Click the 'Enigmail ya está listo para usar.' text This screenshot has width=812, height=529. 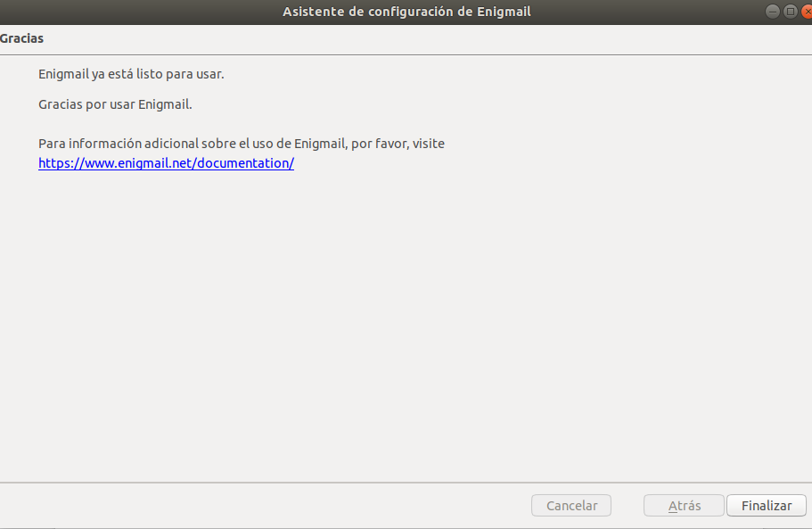[131, 74]
